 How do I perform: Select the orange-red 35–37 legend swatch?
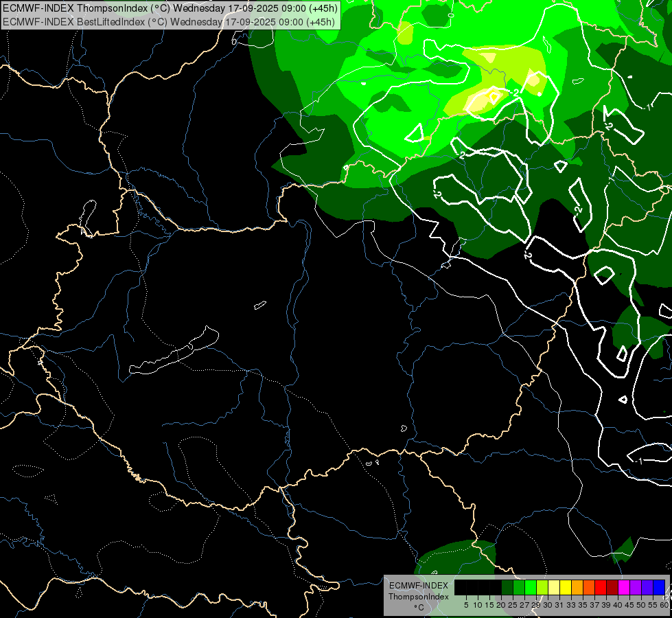pos(589,587)
